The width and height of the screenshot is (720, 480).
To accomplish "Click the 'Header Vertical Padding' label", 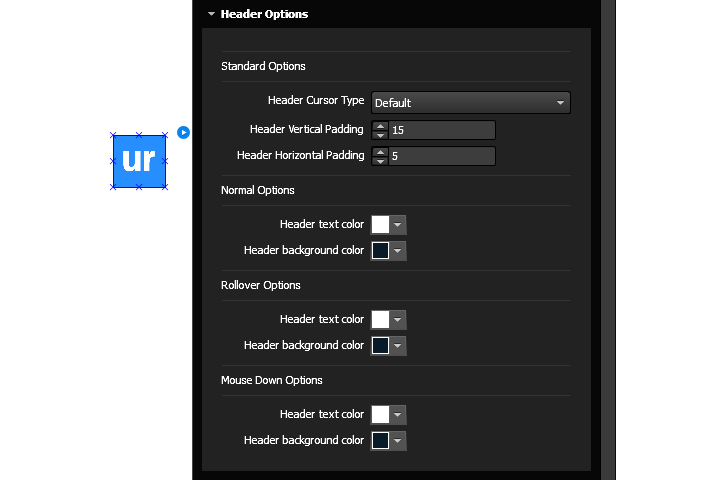I will [306, 129].
